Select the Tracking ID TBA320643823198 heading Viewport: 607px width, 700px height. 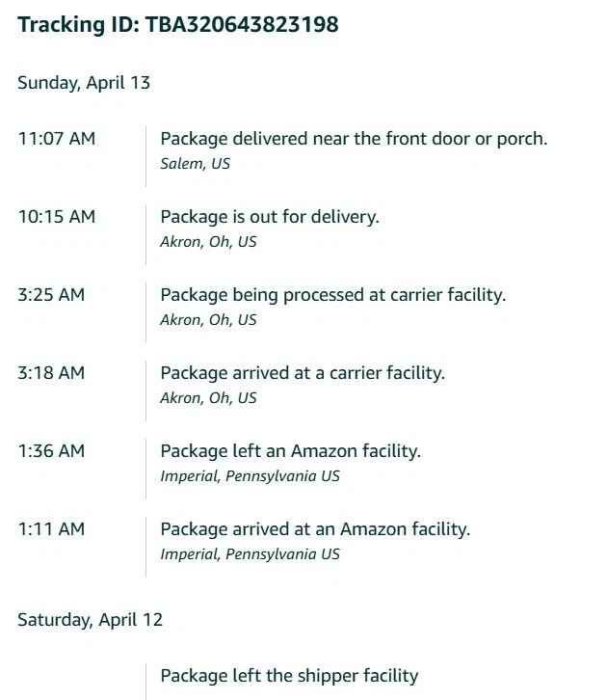click(178, 24)
